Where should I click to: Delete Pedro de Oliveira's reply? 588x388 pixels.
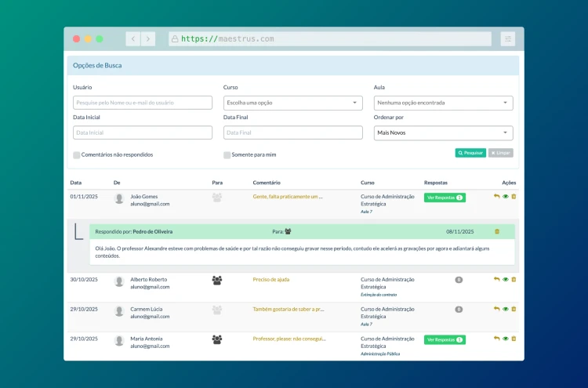pyautogui.click(x=496, y=231)
